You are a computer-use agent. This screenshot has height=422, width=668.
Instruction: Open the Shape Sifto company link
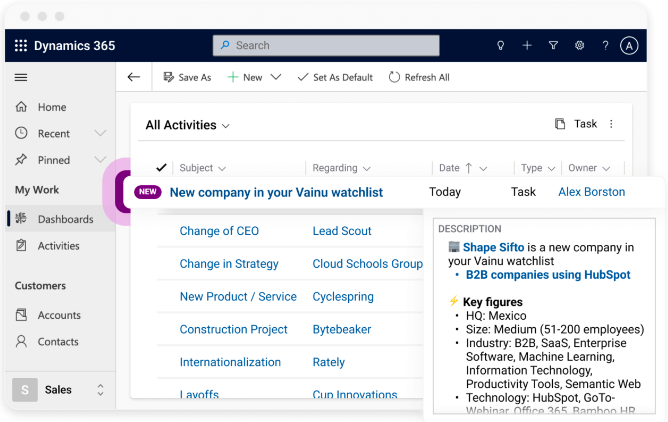493,247
